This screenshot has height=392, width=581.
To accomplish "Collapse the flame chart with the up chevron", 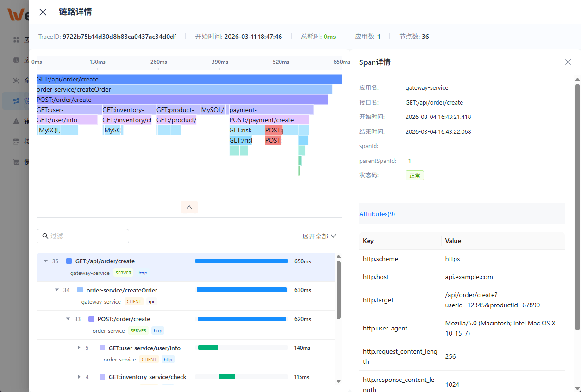I will click(189, 207).
